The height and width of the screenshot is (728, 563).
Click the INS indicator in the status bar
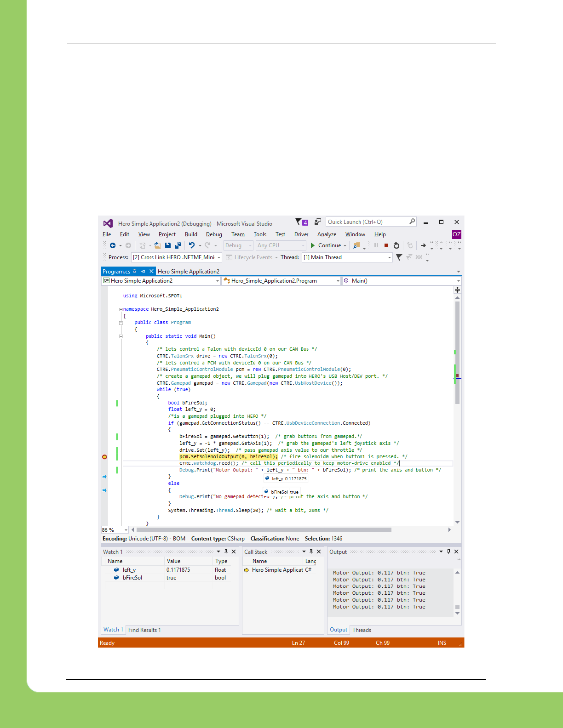442,643
